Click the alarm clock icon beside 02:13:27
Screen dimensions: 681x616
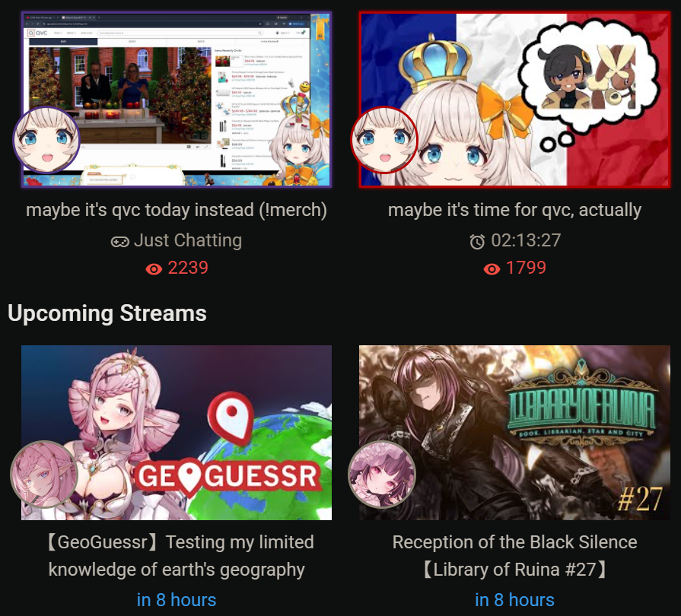(x=477, y=241)
